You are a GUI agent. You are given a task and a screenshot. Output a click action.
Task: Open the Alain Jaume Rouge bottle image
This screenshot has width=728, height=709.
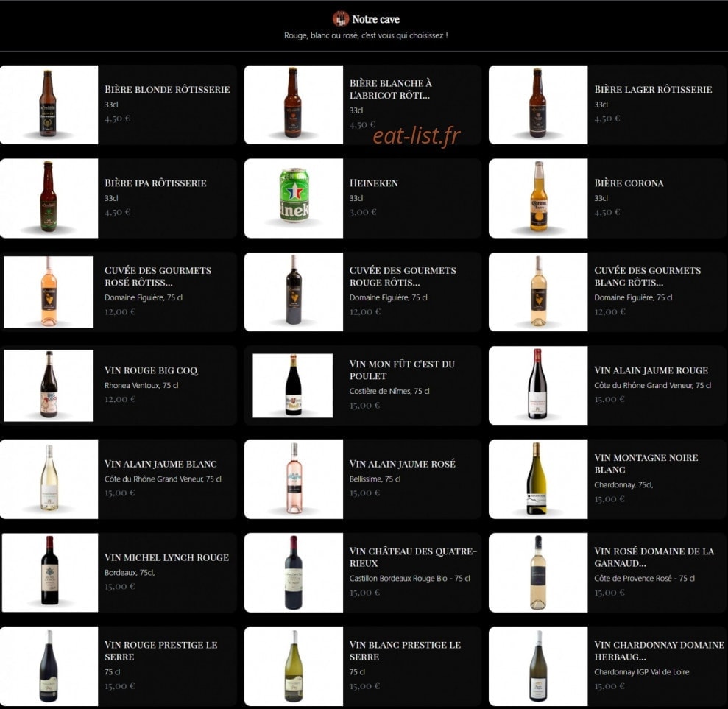point(538,385)
